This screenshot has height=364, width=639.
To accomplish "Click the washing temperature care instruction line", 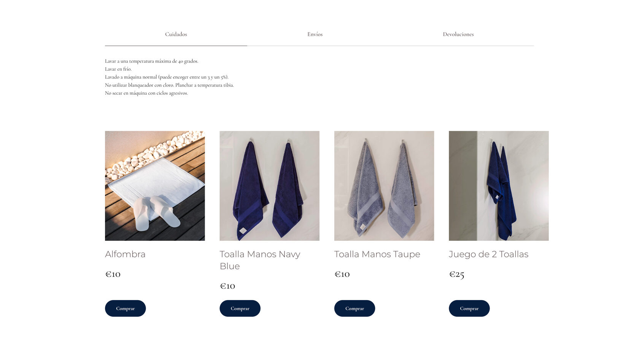I will pyautogui.click(x=151, y=61).
